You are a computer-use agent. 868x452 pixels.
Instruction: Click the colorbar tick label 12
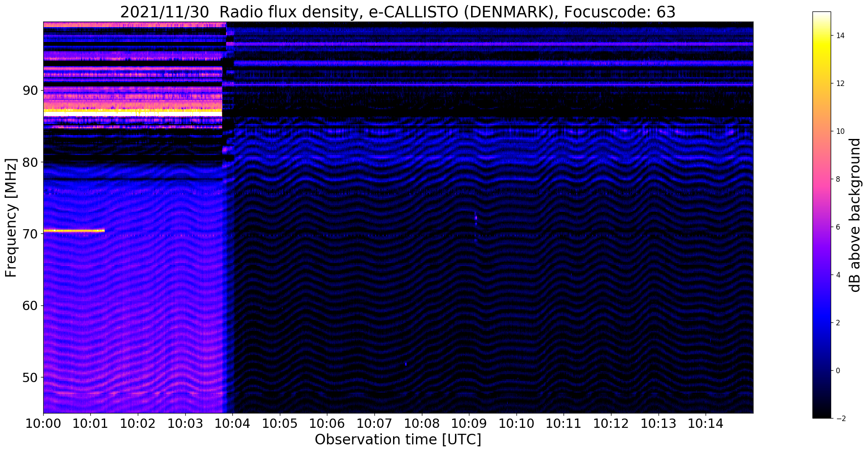coord(840,83)
